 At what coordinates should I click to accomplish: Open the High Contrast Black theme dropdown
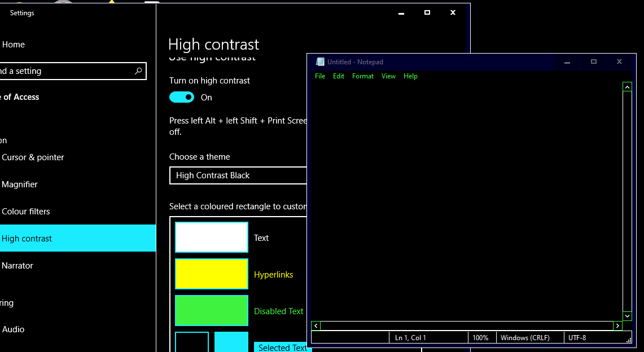coord(238,175)
